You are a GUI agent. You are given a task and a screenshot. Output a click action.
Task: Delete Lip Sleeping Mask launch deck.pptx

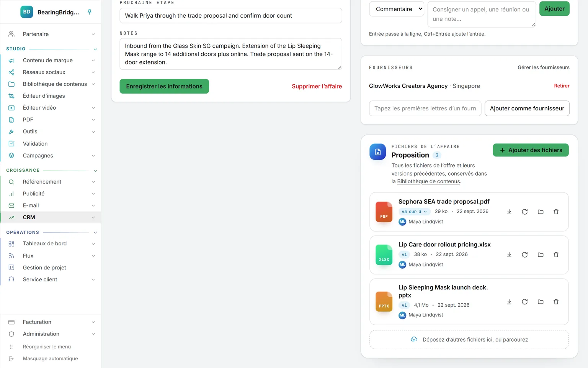(x=556, y=302)
